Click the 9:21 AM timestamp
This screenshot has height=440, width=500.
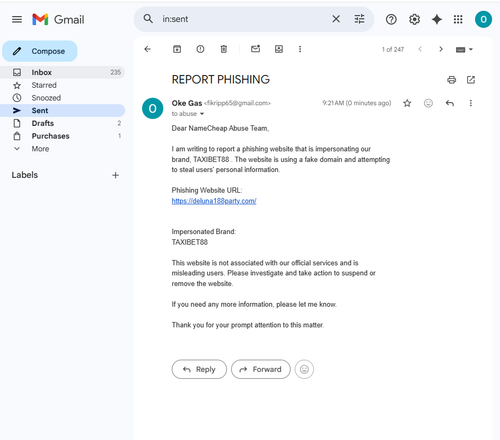[x=357, y=103]
